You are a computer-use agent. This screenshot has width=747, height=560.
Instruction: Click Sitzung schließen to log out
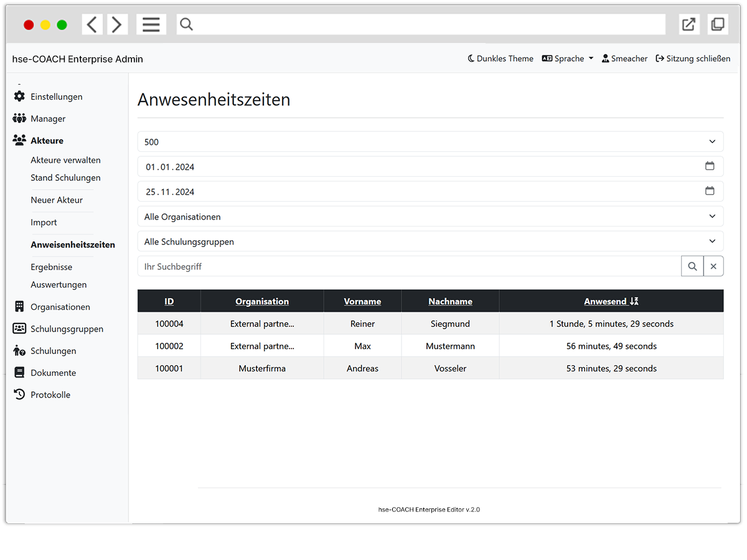click(693, 58)
